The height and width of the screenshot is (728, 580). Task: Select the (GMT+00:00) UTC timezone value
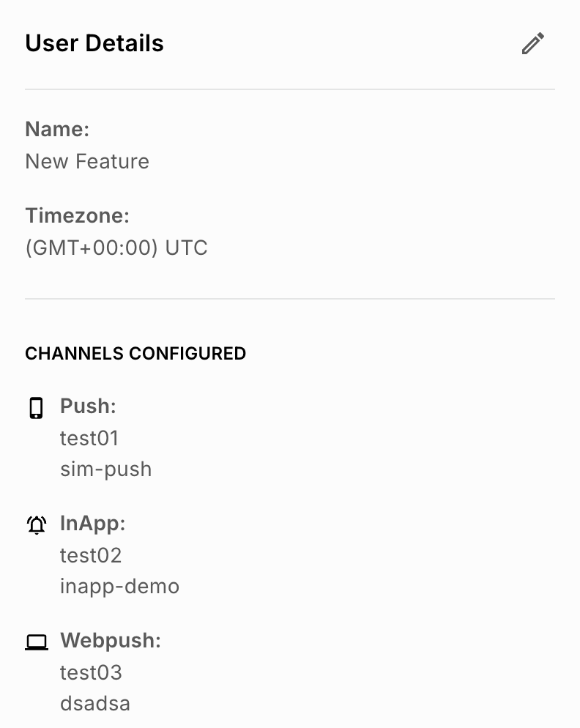coord(116,248)
